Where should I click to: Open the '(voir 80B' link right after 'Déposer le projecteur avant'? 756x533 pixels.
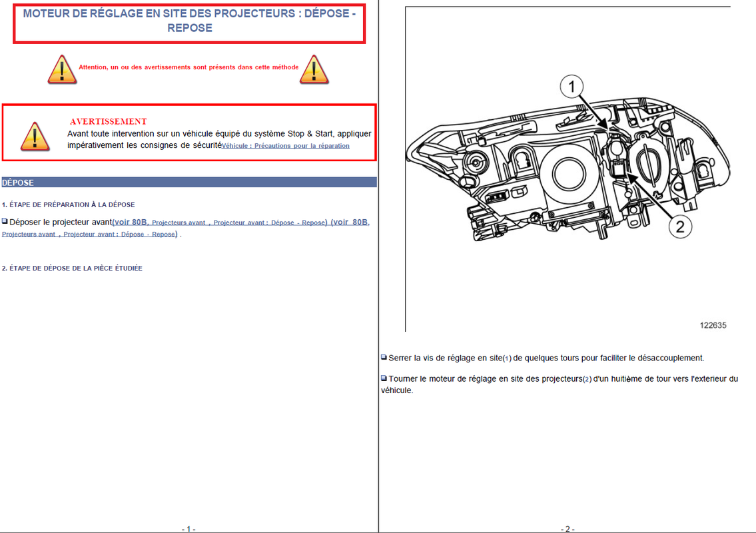(130, 223)
